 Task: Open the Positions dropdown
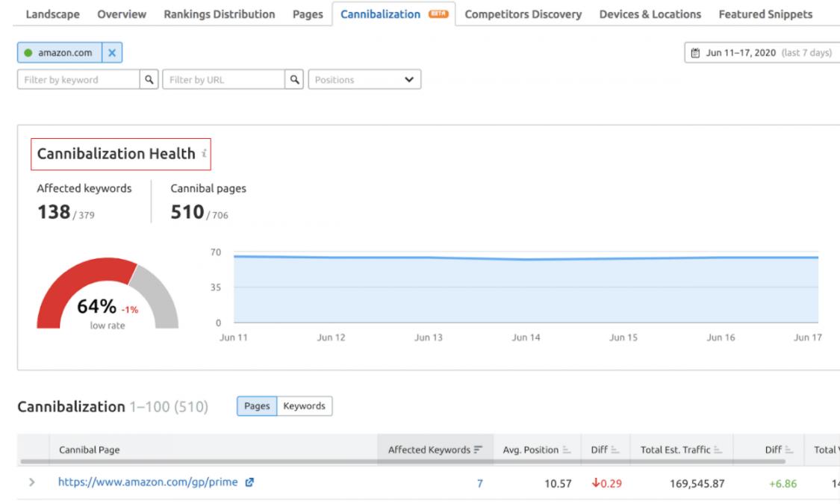tap(364, 79)
